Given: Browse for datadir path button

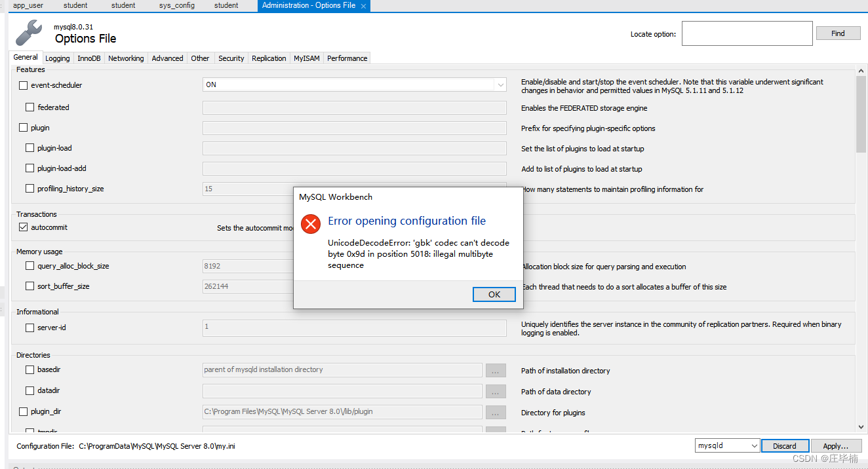Looking at the screenshot, I should 496,391.
